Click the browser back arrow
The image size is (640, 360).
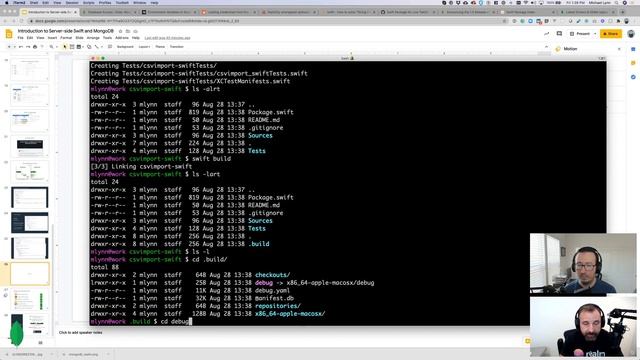pyautogui.click(x=6, y=21)
